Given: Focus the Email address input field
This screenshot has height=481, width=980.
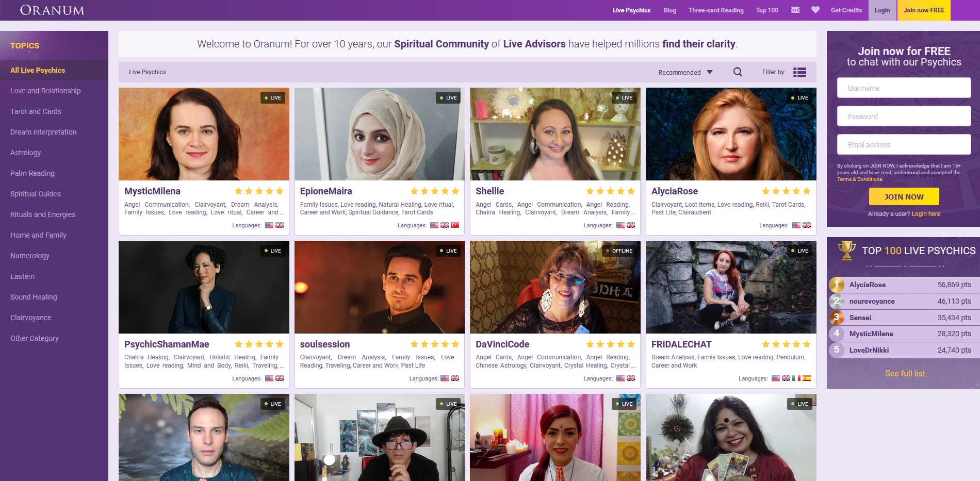Looking at the screenshot, I should click(x=904, y=144).
